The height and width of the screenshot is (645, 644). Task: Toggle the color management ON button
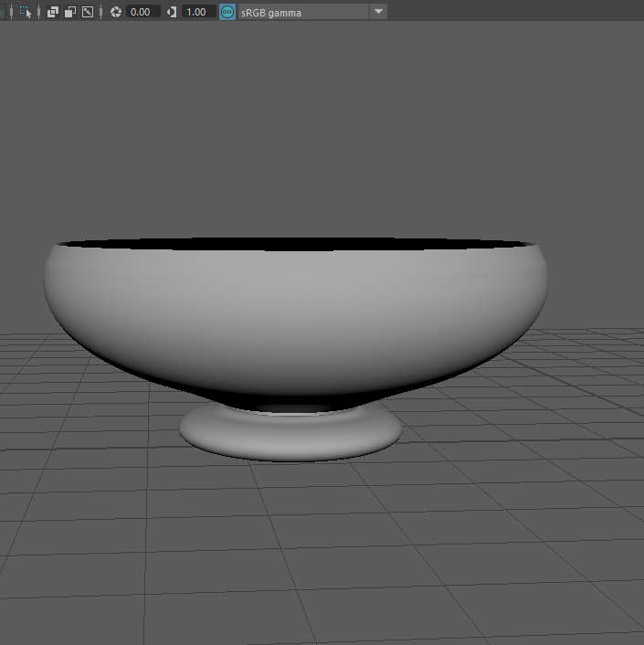pos(227,12)
